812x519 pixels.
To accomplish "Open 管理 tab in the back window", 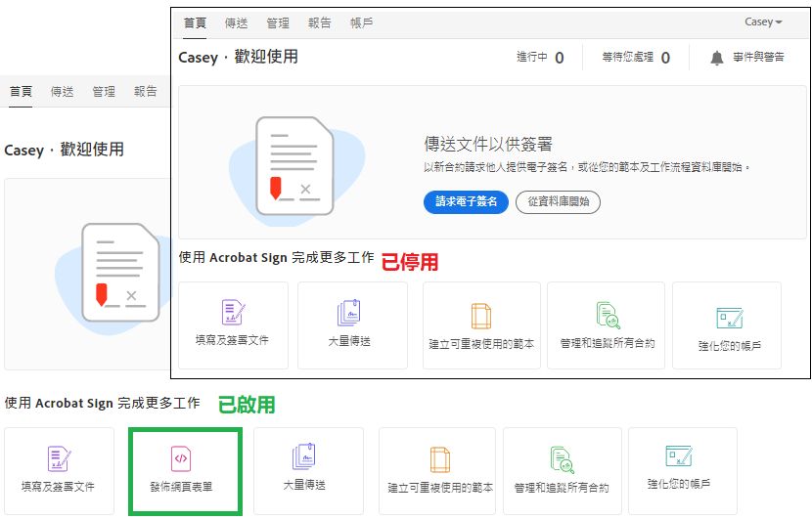I will [104, 92].
